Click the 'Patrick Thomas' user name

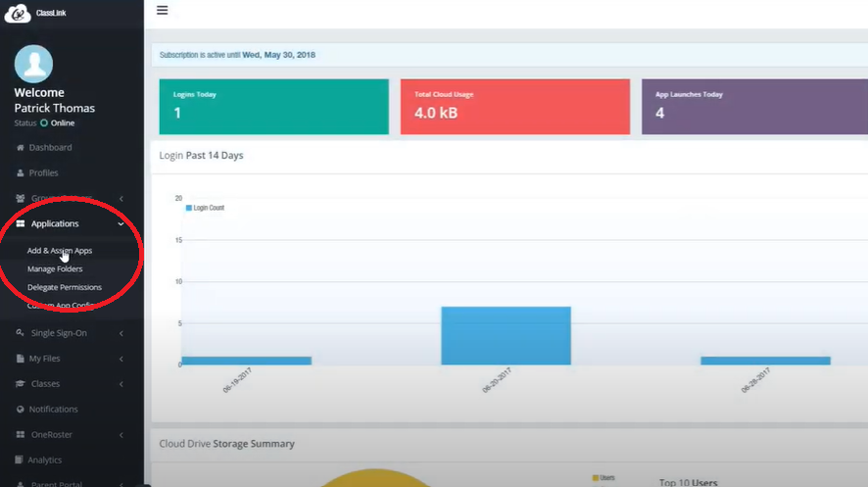(54, 108)
